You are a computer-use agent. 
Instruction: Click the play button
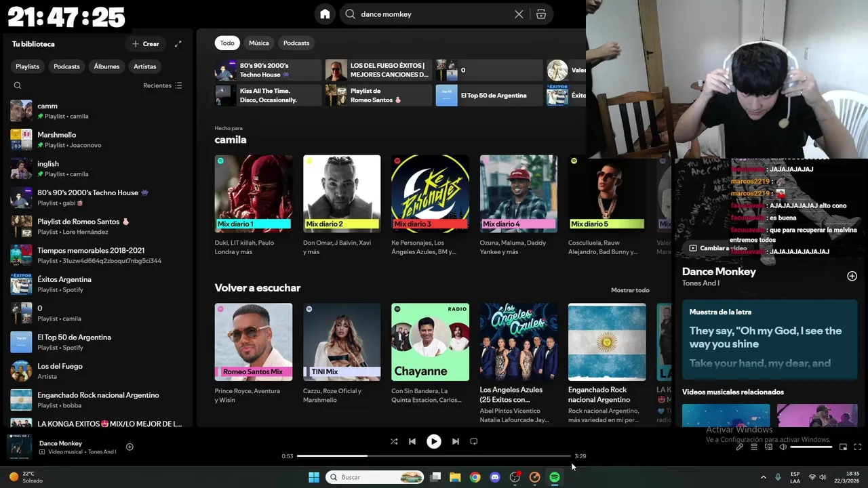coord(433,441)
